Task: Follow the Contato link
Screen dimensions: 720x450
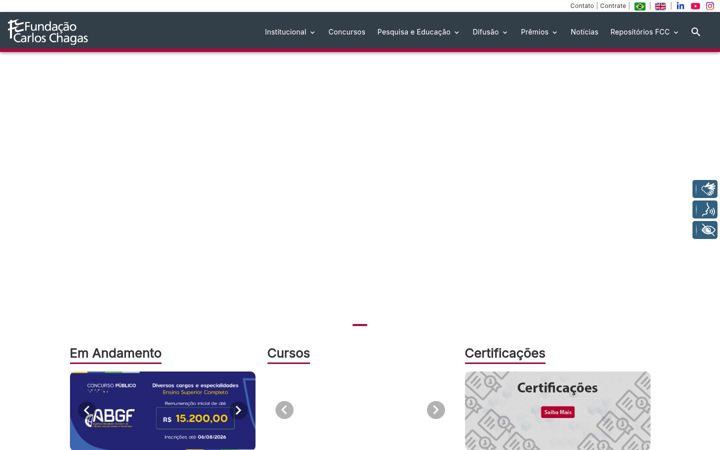Action: [x=582, y=6]
